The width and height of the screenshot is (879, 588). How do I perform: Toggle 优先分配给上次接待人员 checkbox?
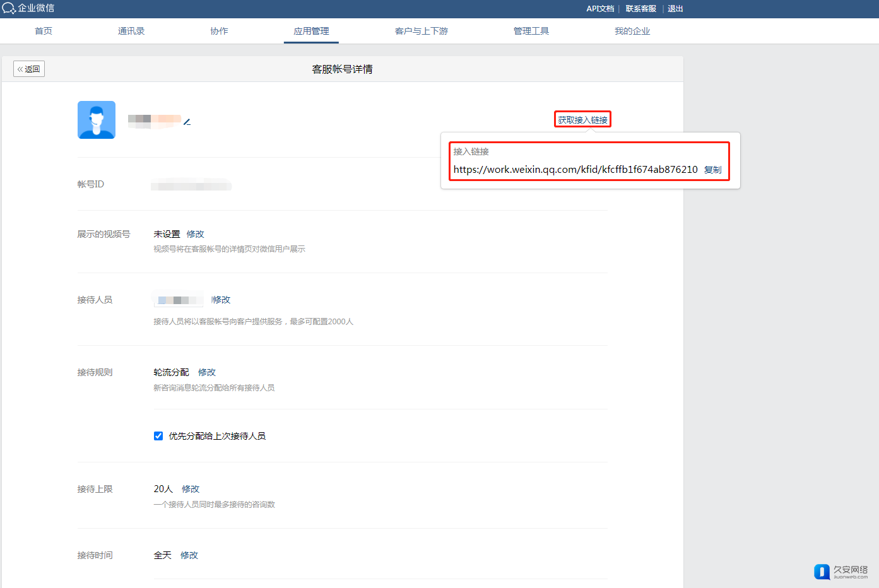158,436
